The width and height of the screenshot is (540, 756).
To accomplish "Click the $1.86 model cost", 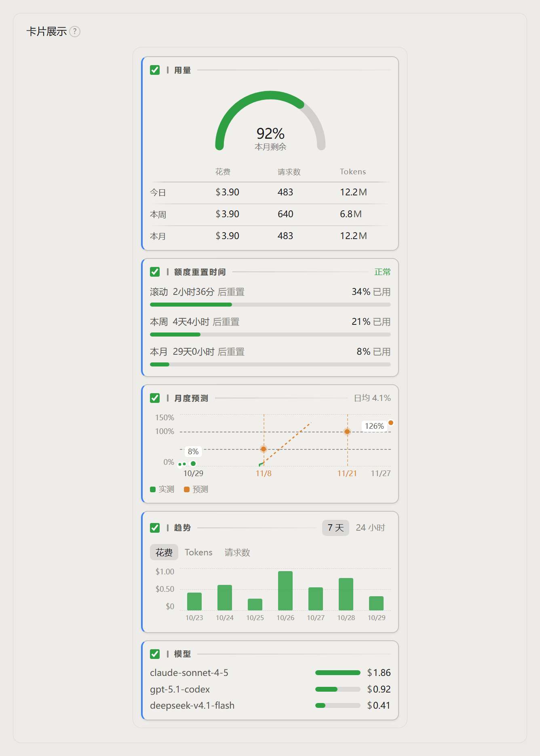I will [x=379, y=673].
